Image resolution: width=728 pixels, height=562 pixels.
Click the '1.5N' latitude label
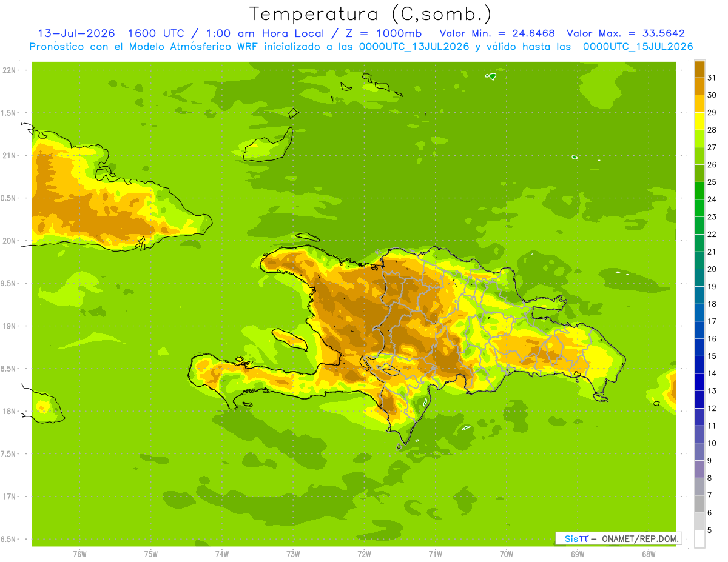(x=9, y=113)
